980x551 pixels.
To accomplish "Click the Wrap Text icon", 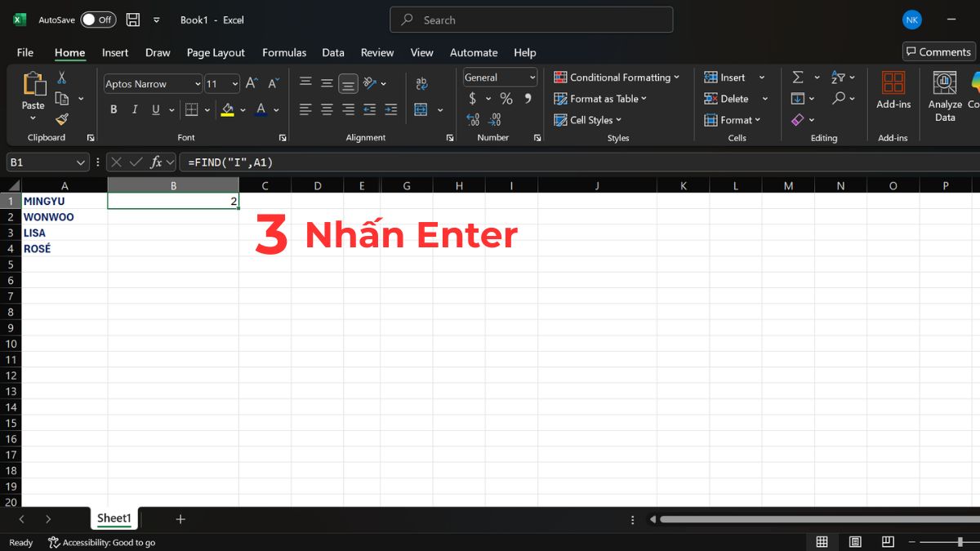I will [x=421, y=82].
